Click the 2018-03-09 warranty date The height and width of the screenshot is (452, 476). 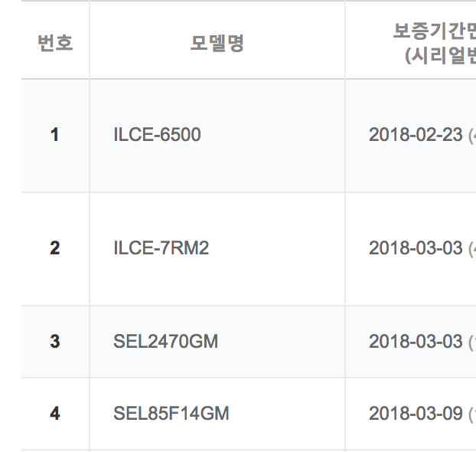click(416, 414)
